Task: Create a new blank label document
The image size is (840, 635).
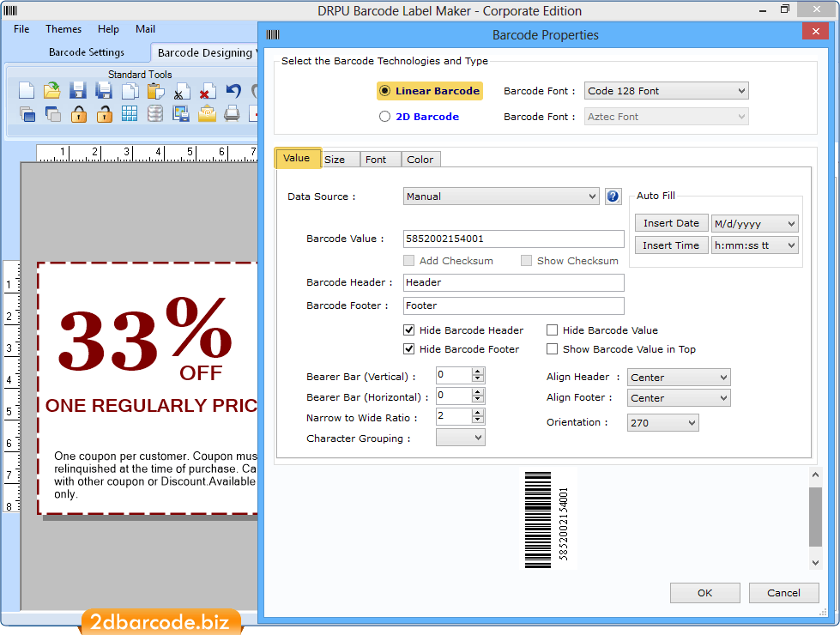Action: tap(27, 91)
